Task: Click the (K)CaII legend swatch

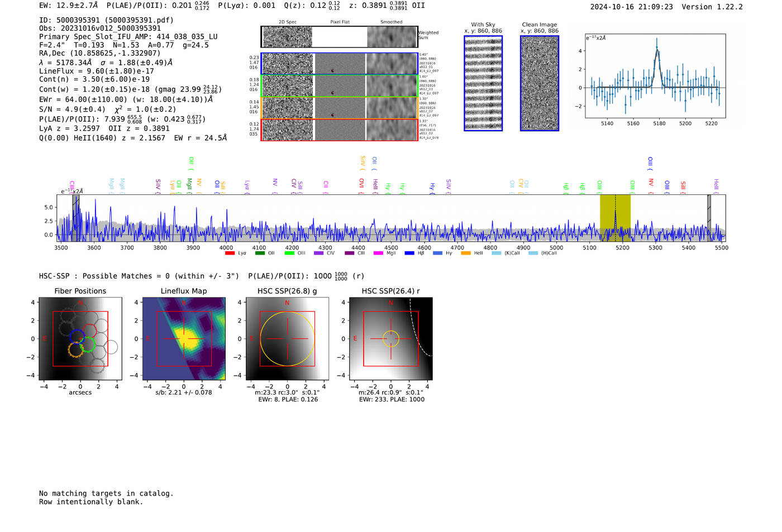Action: tap(496, 253)
